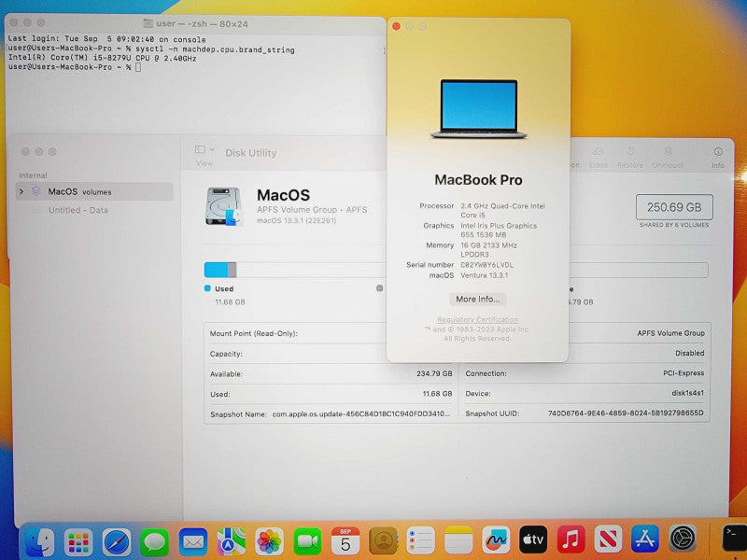Expand the MacOS volumes disclosure arrow
Screen dimensions: 747x560
pos(21,191)
